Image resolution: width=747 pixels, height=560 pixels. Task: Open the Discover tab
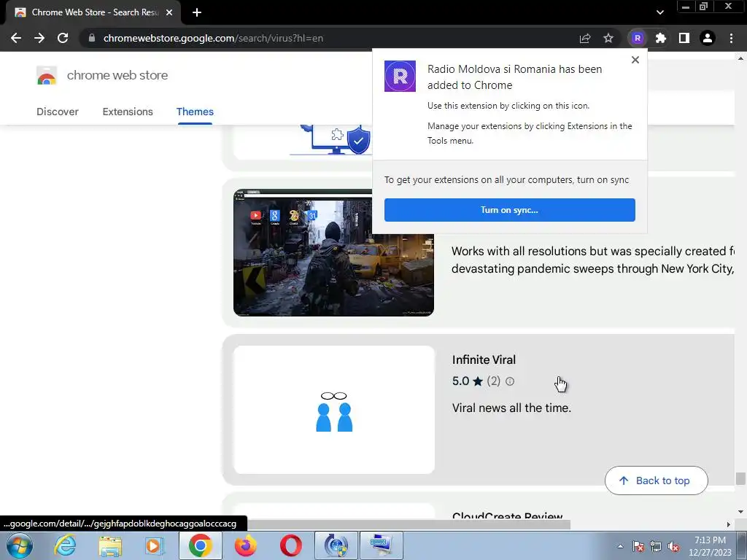pos(58,112)
